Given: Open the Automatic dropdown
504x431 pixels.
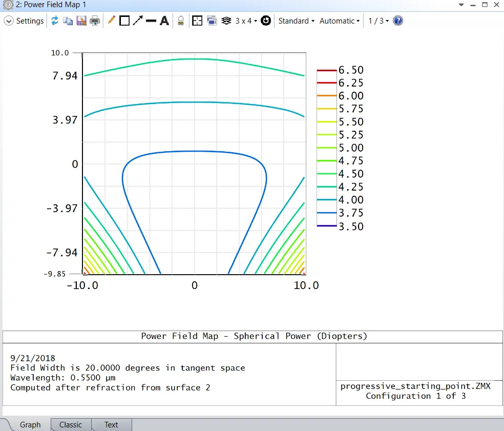Looking at the screenshot, I should point(339,21).
